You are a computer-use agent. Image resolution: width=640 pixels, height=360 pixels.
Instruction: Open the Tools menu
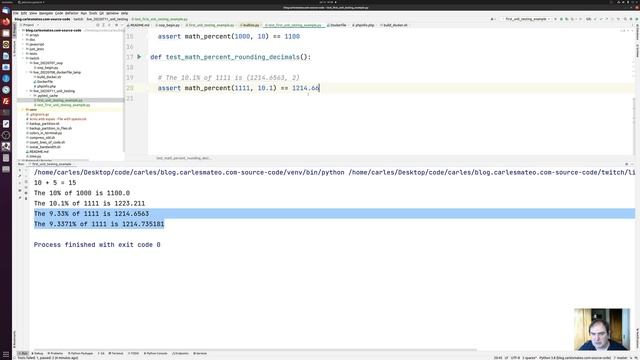tap(93, 13)
